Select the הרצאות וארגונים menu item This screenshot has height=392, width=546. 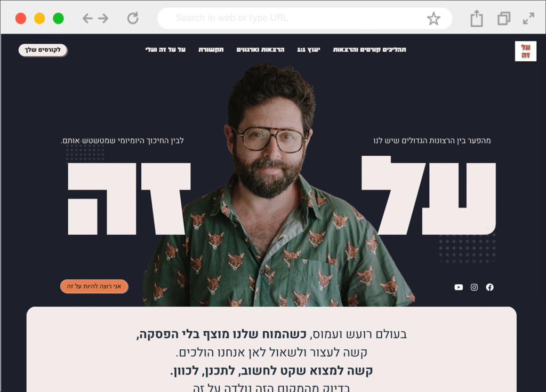click(260, 50)
